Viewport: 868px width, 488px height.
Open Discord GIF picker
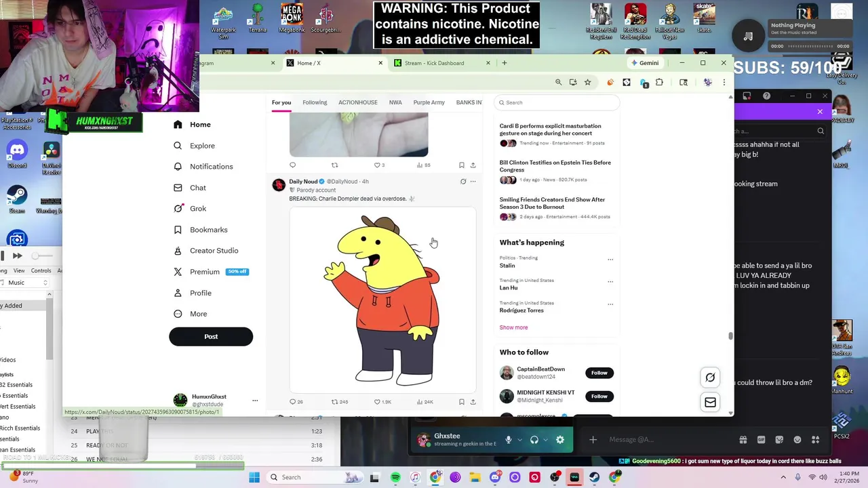(x=761, y=440)
